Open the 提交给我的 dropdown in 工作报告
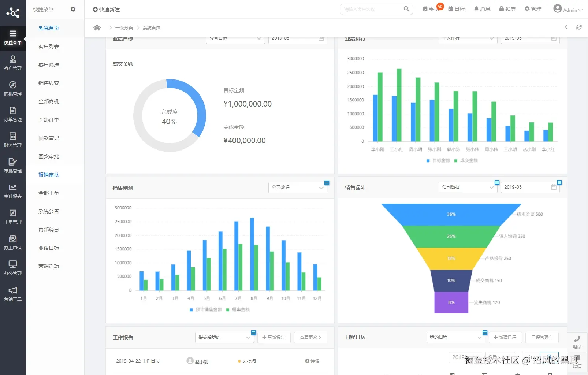This screenshot has height=375, width=588. click(224, 337)
